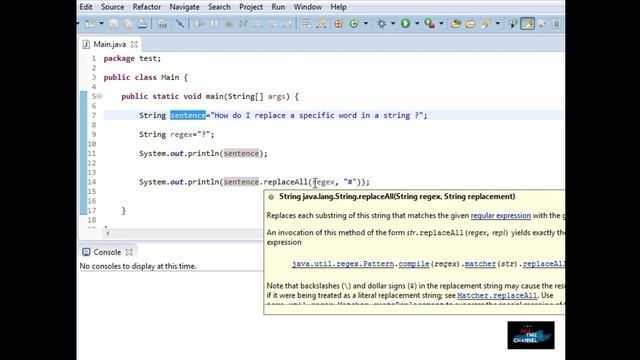Click the 'matcher' link in Javadoc
The image size is (640, 360).
[480, 264]
